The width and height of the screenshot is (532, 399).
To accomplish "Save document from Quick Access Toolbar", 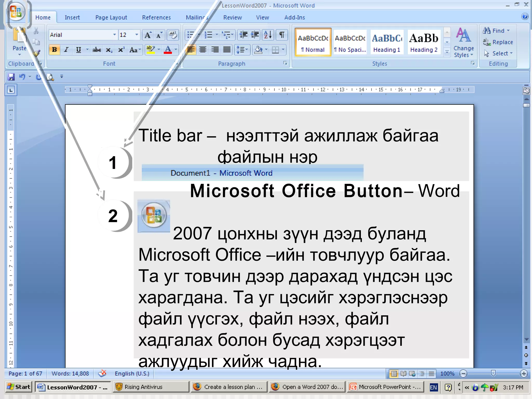I will coord(11,77).
